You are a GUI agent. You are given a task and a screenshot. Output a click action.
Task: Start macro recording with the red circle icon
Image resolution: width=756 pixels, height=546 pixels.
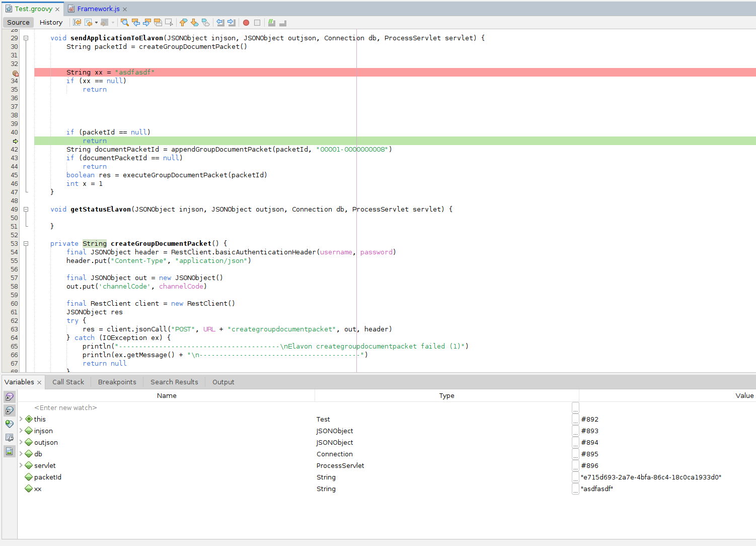click(x=246, y=22)
